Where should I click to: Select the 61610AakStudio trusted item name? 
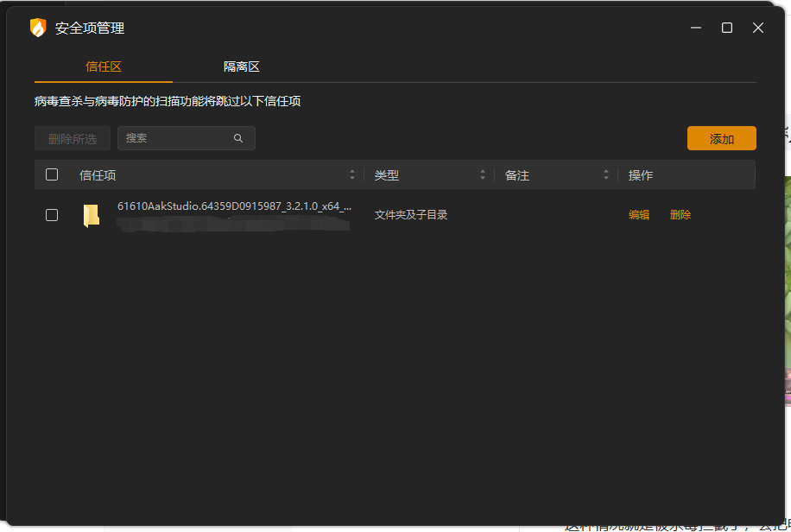234,206
